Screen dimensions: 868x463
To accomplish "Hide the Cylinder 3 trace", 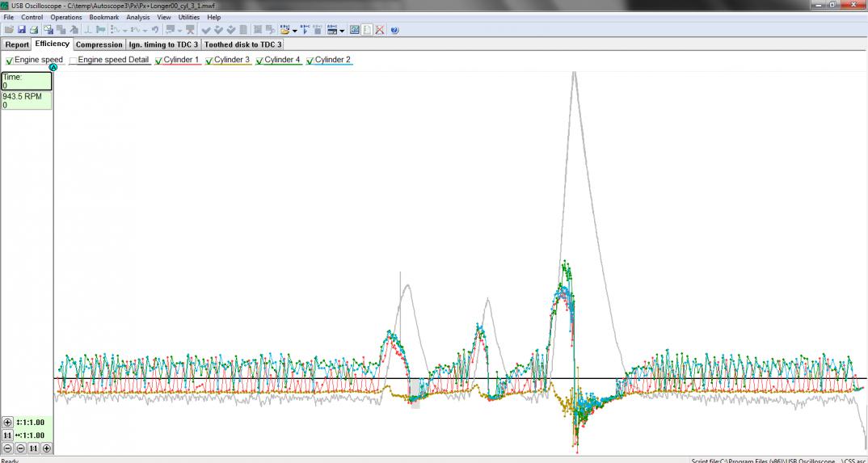I will pos(209,61).
